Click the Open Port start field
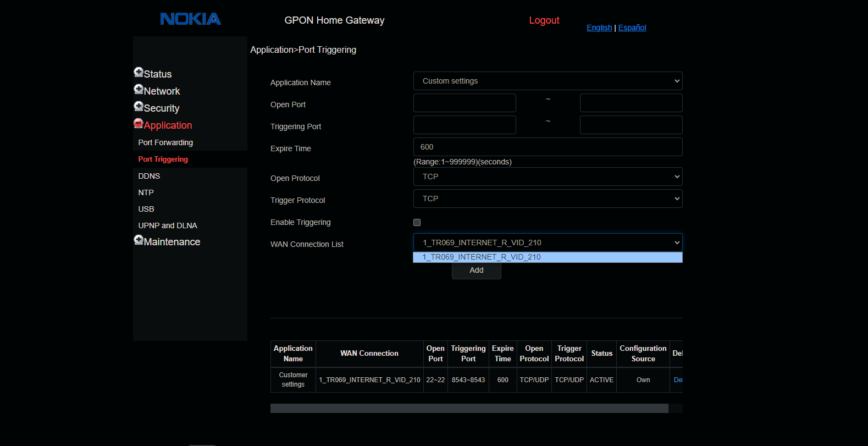 [465, 103]
